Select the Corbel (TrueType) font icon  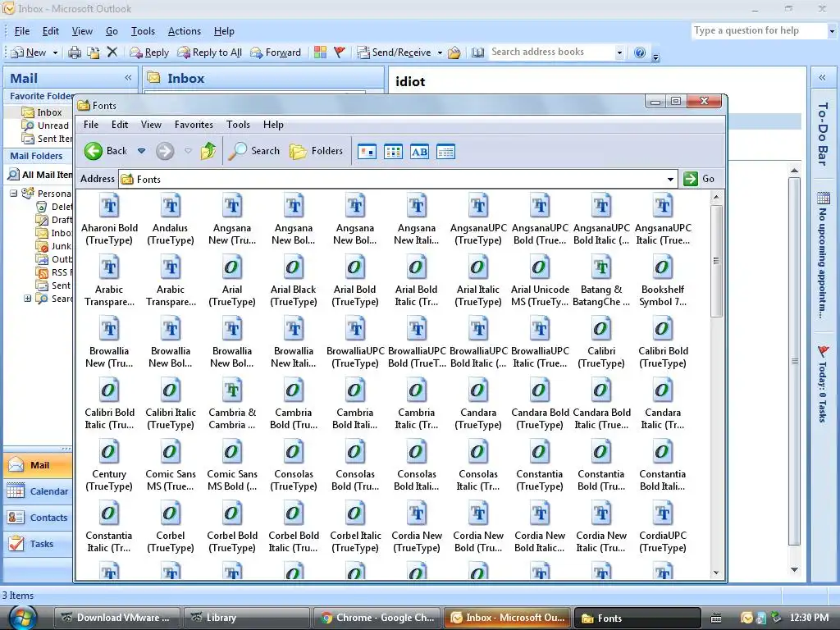point(171,514)
